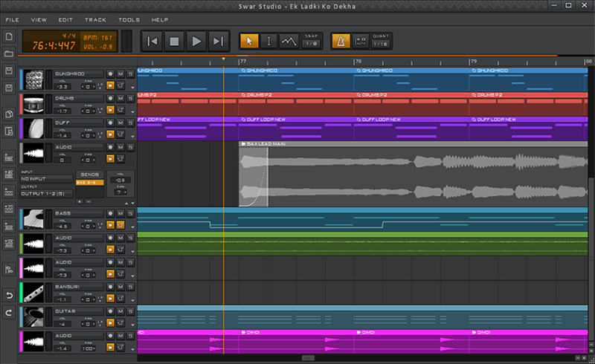This screenshot has height=364, width=595.
Task: Click the Undo arrow in the left sidebar
Action: pyautogui.click(x=9, y=296)
